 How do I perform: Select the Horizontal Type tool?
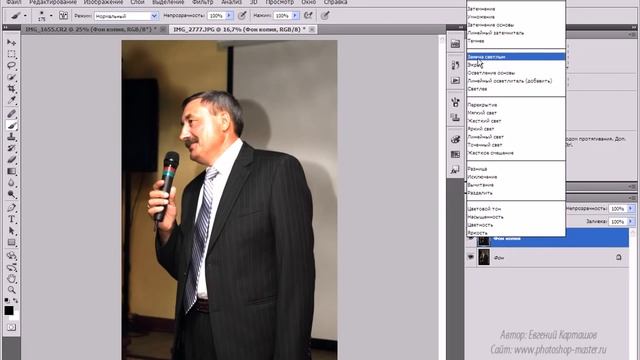(x=11, y=219)
